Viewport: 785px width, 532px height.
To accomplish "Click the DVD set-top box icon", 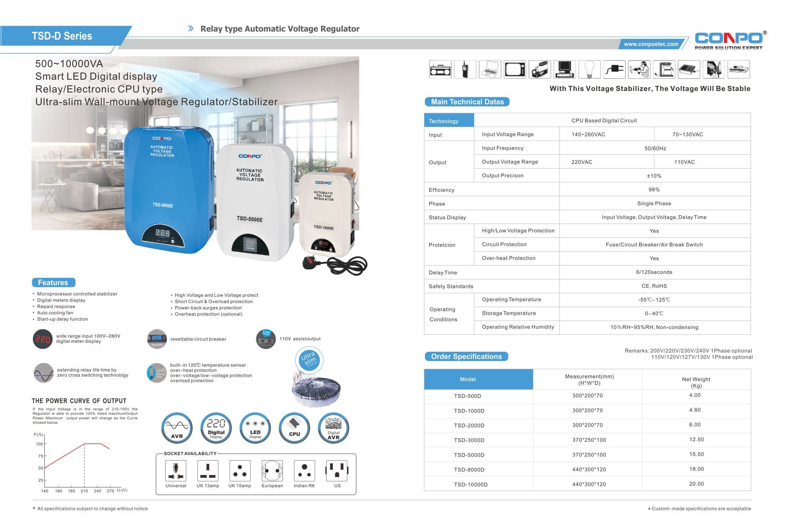I will [739, 69].
